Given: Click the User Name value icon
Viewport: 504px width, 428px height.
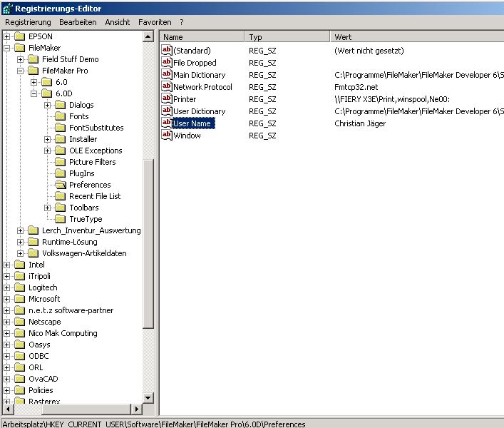Looking at the screenshot, I should pos(167,123).
